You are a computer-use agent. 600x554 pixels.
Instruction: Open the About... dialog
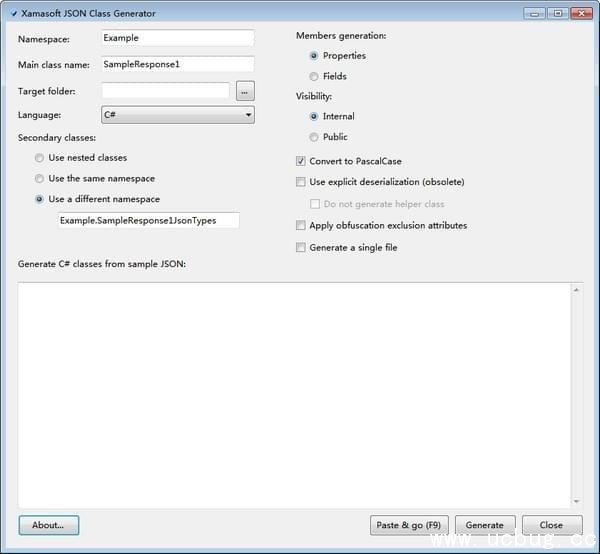coord(48,525)
